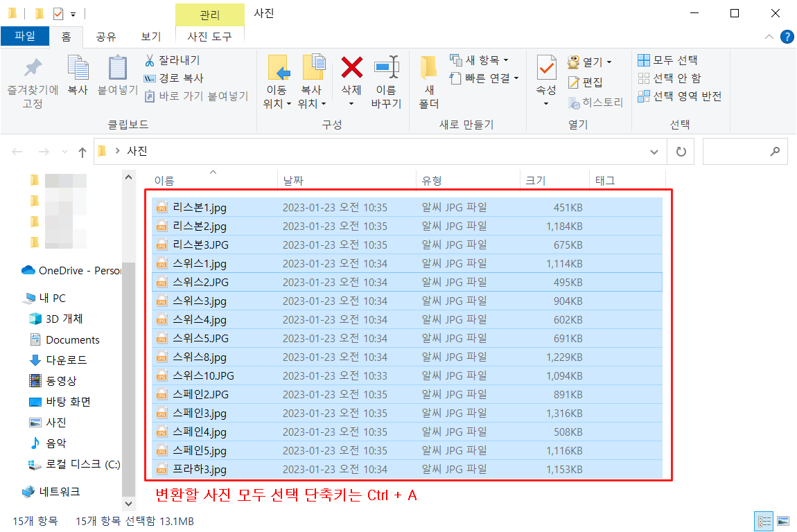797x532 pixels.
Task: Click Open (열기) in ribbon
Action: click(585, 62)
